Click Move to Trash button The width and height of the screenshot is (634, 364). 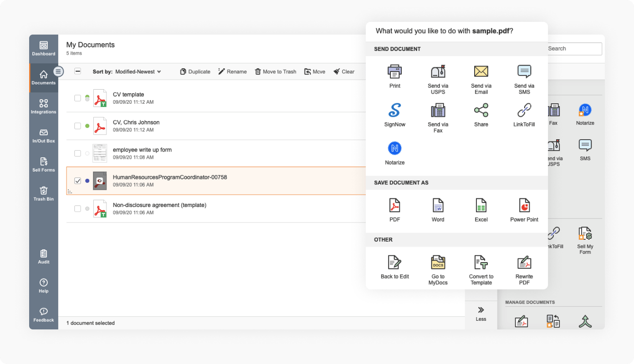[x=276, y=72]
